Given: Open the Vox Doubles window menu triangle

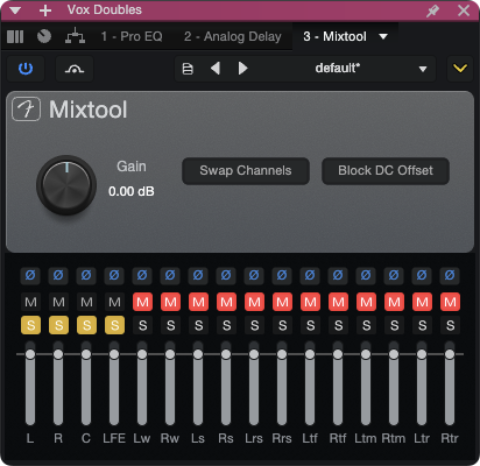Looking at the screenshot, I should 15,11.
